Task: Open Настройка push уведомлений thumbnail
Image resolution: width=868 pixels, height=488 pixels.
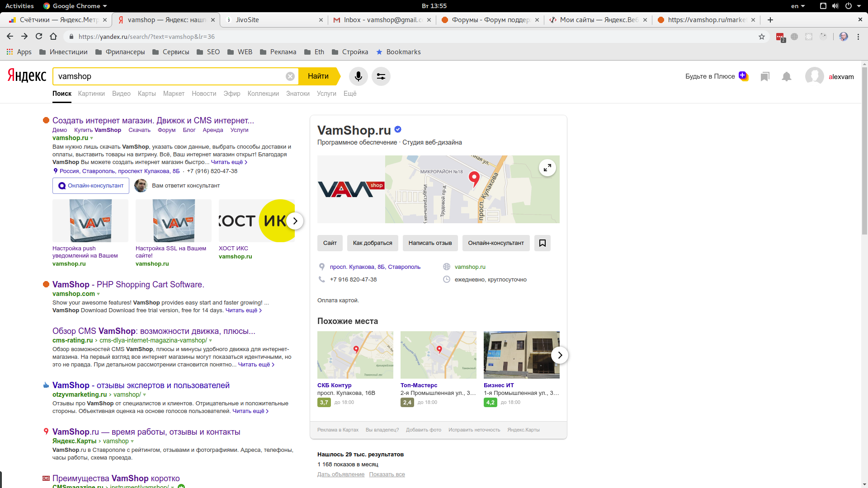Action: coord(90,221)
